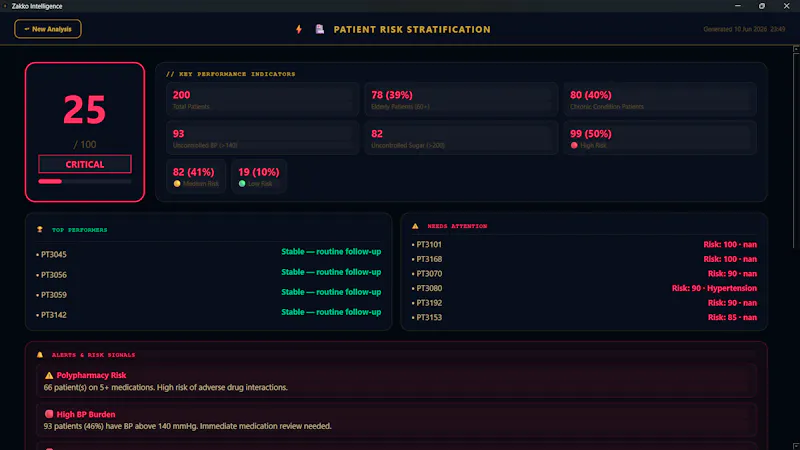
Task: Click the red icon beside High BP Burden
Action: [49, 414]
